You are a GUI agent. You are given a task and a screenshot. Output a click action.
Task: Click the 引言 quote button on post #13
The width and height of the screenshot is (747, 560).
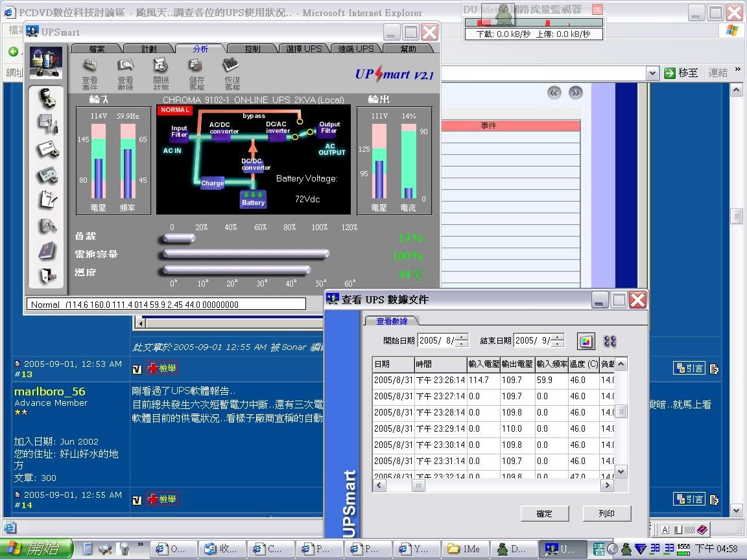click(689, 368)
